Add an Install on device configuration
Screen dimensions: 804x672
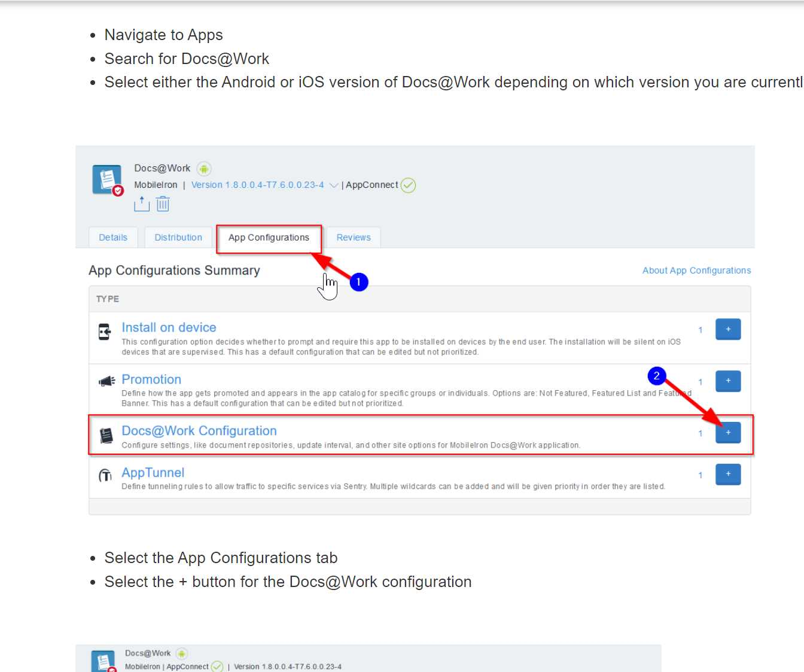[x=728, y=329]
